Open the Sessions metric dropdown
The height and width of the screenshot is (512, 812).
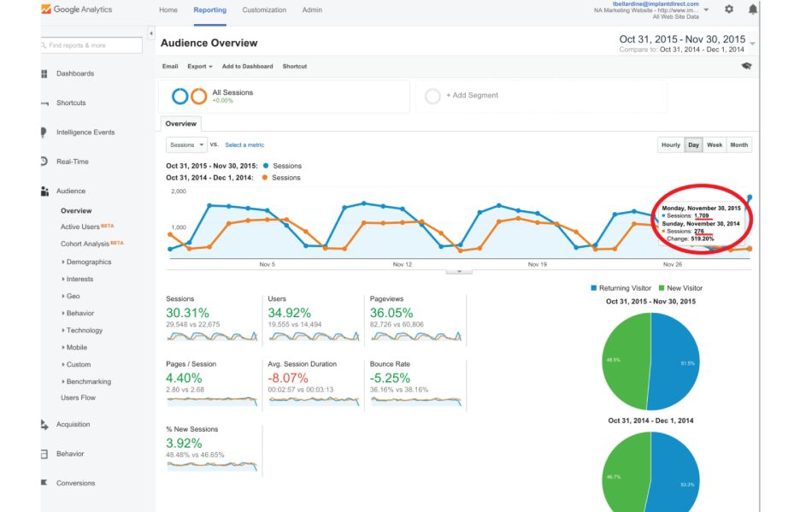pos(186,144)
